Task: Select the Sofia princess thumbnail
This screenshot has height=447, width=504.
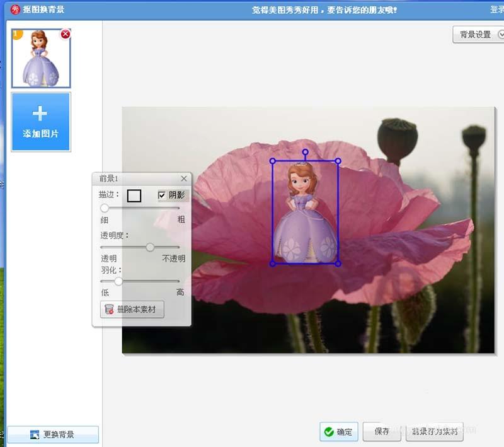Action: [x=40, y=57]
